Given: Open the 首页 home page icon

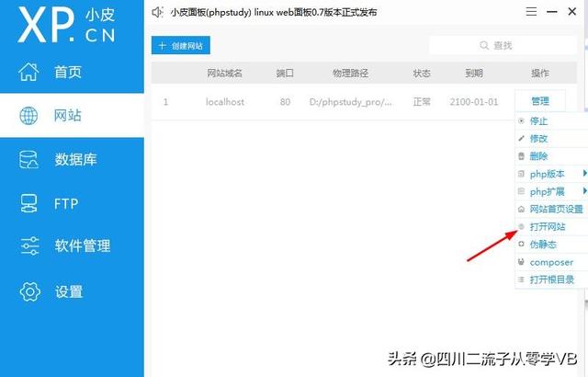Looking at the screenshot, I should coord(29,72).
